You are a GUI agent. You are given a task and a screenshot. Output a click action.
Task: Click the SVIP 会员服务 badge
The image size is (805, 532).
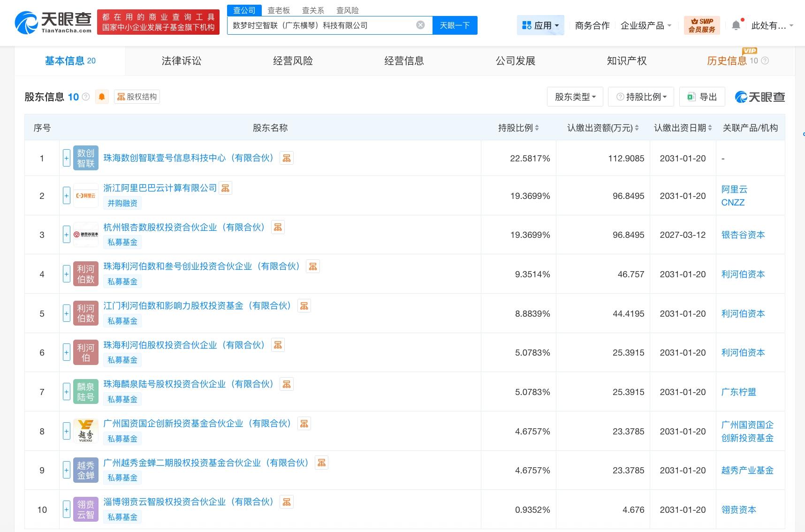point(702,25)
